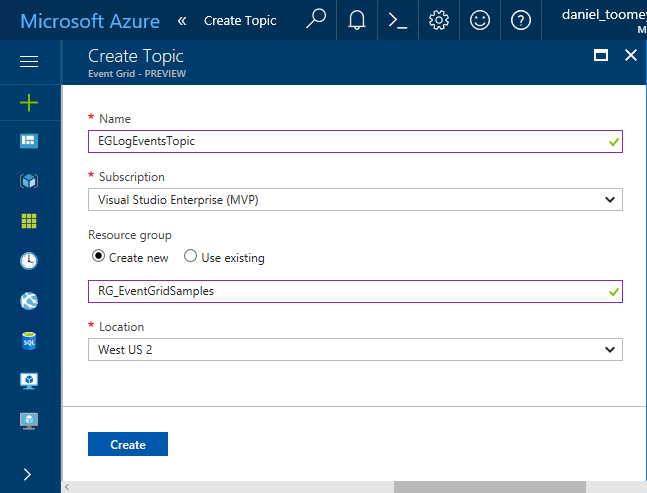
Task: Click the Microsoft Azure home link
Action: click(88, 21)
